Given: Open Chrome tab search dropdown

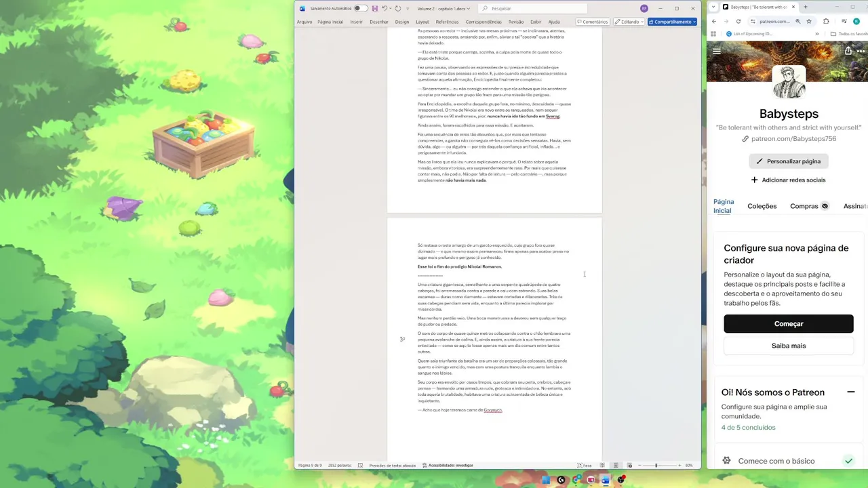Looking at the screenshot, I should (713, 7).
